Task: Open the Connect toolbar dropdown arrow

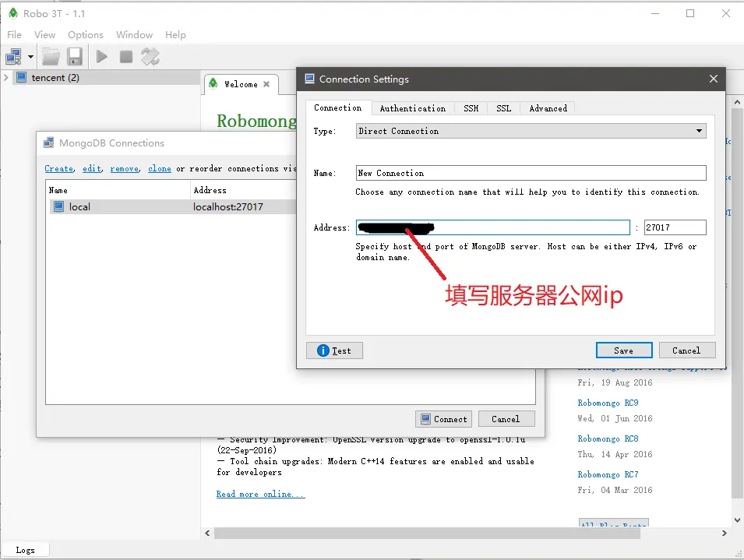Action: click(x=31, y=57)
